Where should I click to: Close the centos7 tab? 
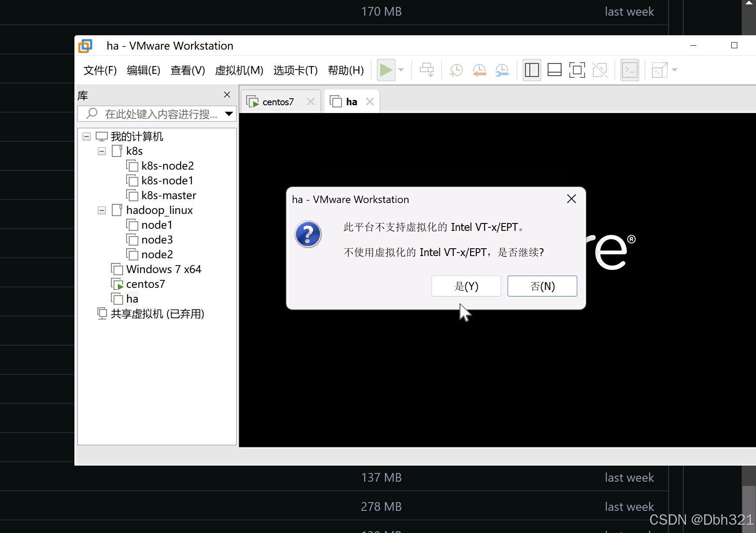311,102
